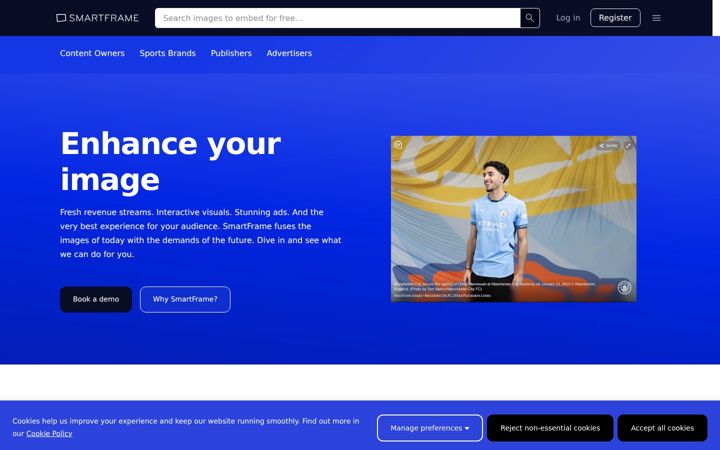Open the Publishers menu item
The image size is (720, 450).
[231, 53]
